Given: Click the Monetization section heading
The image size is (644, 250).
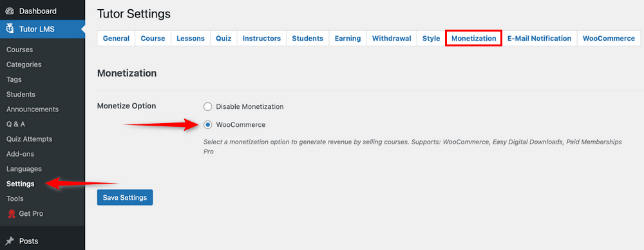Looking at the screenshot, I should coord(127,73).
